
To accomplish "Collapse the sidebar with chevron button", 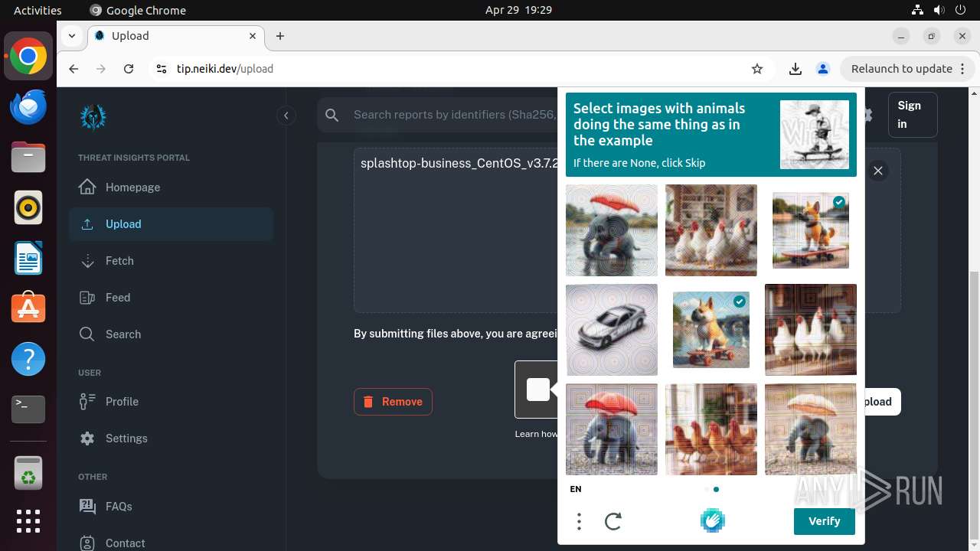I will (x=286, y=116).
